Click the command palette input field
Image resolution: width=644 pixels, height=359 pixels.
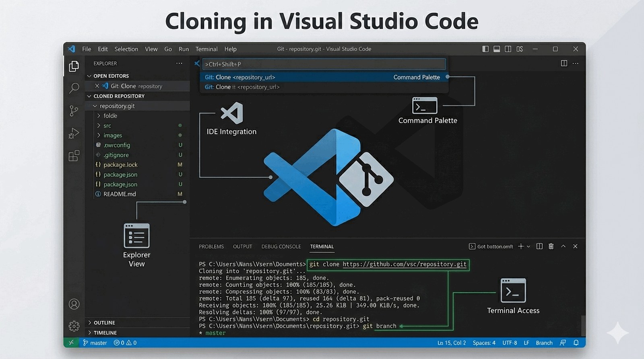tap(324, 64)
